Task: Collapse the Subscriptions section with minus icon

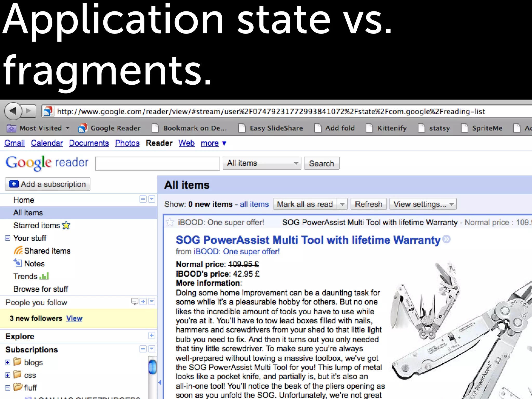Action: 143,349
